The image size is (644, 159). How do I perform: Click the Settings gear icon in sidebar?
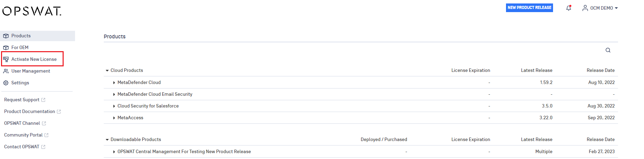pyautogui.click(x=6, y=83)
